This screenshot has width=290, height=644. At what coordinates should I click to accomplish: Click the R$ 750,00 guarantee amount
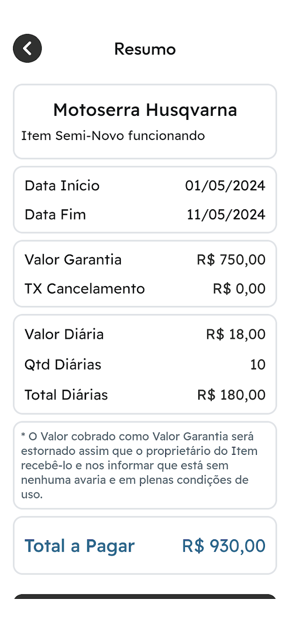coord(231,260)
